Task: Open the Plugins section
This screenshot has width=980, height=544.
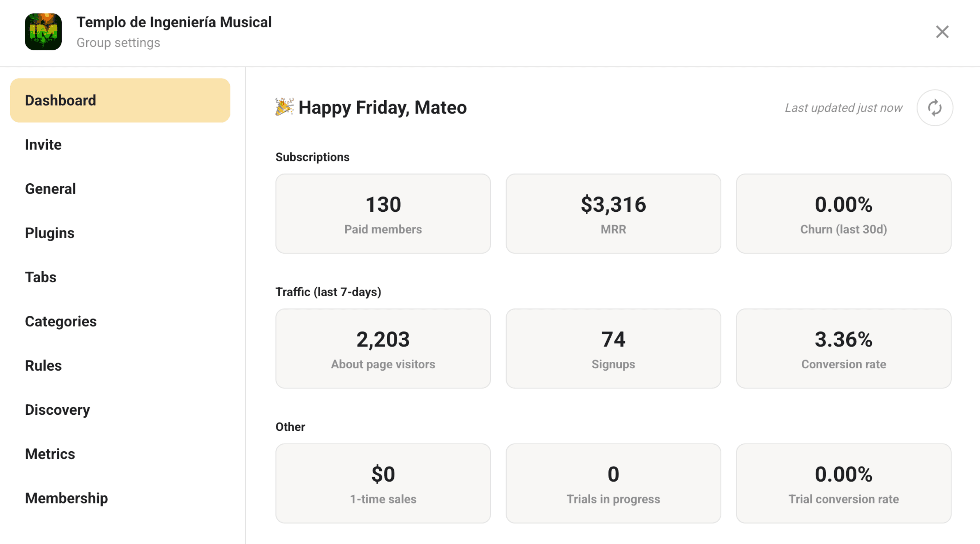Action: pos(50,233)
